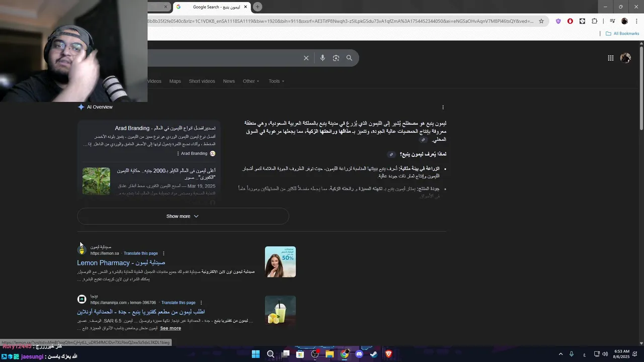Click the lemon plant source thumbnail
This screenshot has width=644, height=362.
[96, 181]
